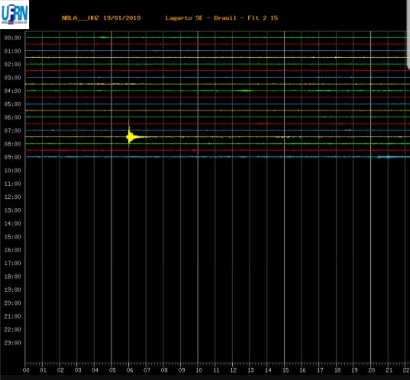410x380 pixels.
Task: Click the green blip on the 04:00 trace
Action: 246,90
